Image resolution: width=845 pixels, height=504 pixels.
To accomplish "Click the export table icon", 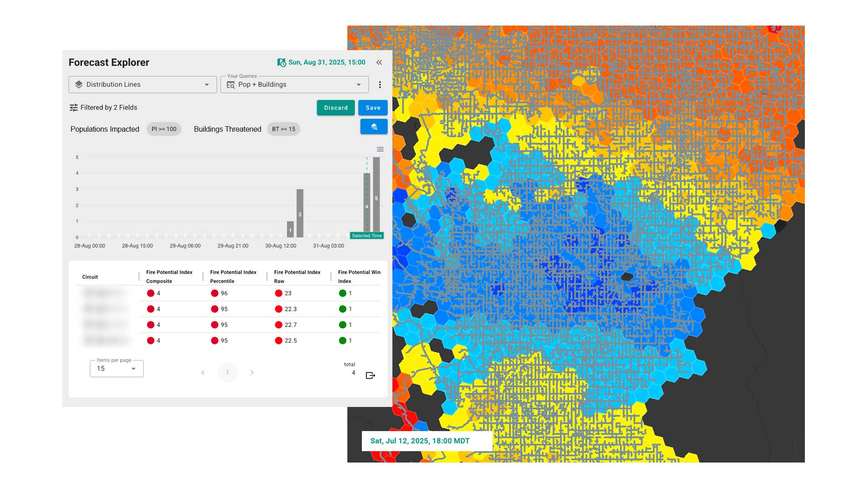I will point(370,375).
